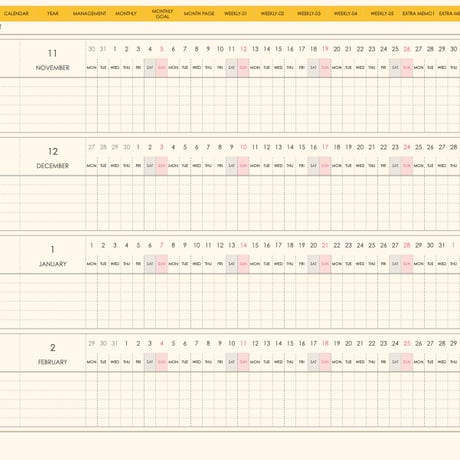Select date 21 in the January row

coord(325,246)
